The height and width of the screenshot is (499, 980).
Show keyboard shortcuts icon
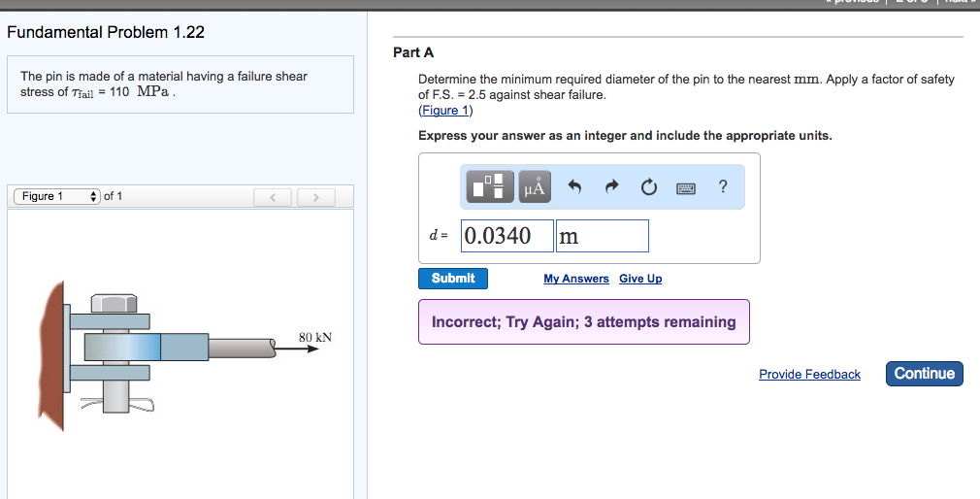tap(686, 187)
